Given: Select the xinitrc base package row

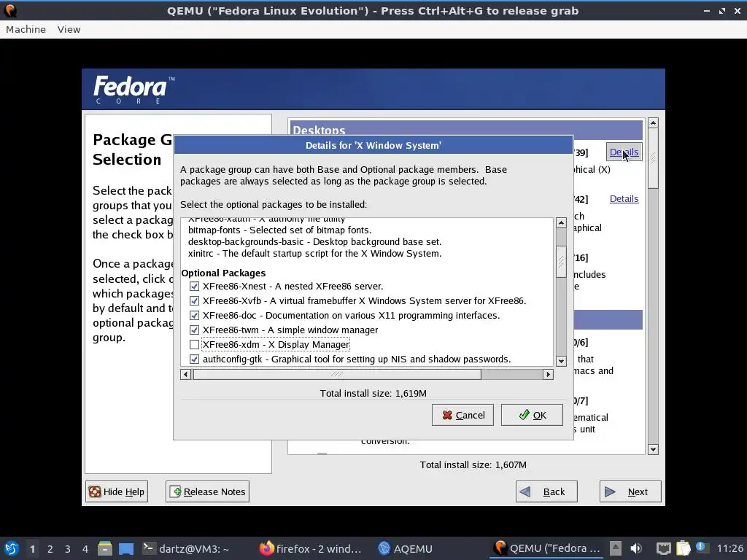Looking at the screenshot, I should tap(314, 253).
